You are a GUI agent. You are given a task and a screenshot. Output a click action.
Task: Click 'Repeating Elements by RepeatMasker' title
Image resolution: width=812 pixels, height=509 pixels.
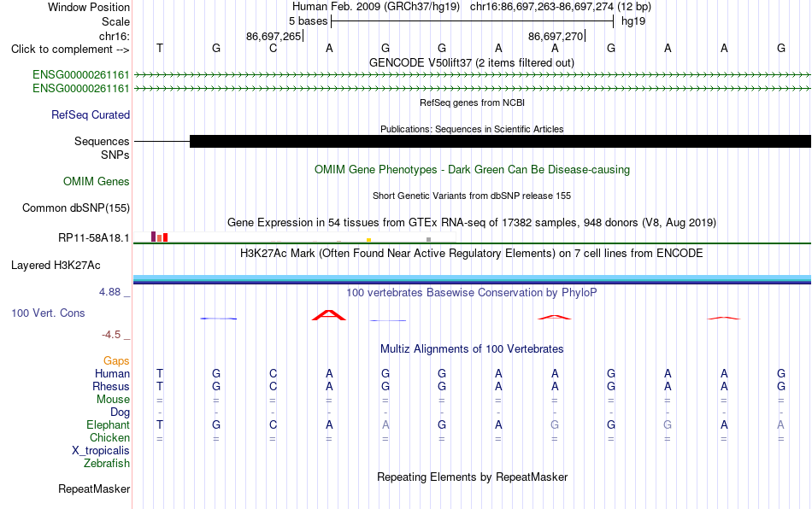(x=472, y=477)
